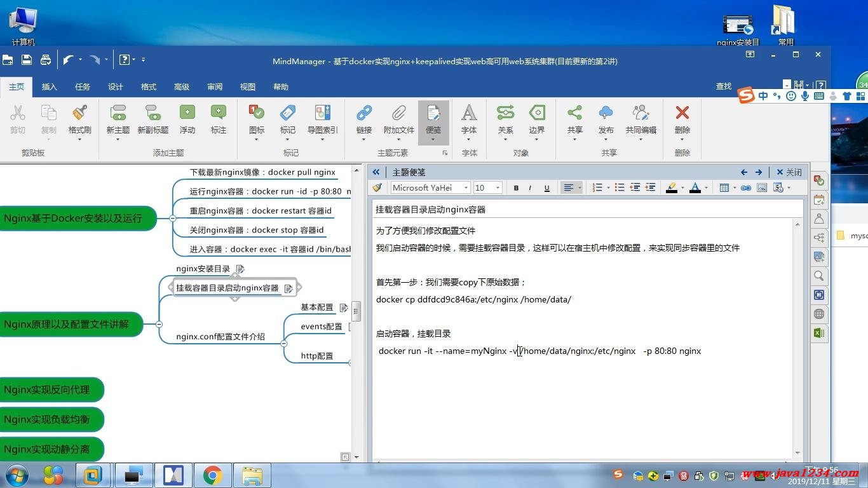
Task: Add a callout with 标注
Action: (x=219, y=119)
